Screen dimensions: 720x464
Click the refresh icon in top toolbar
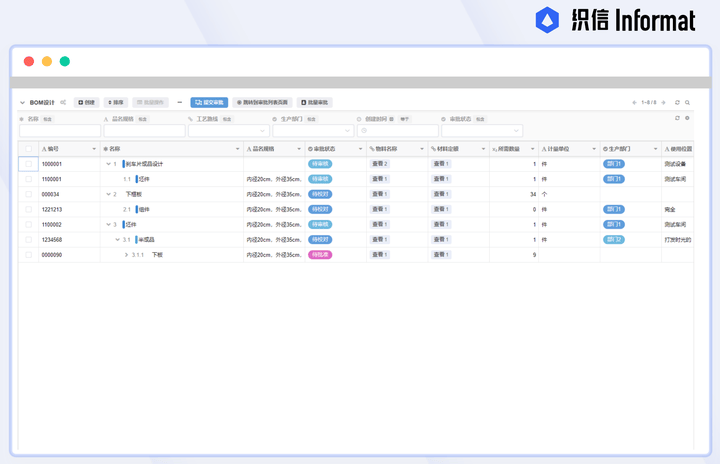point(677,102)
